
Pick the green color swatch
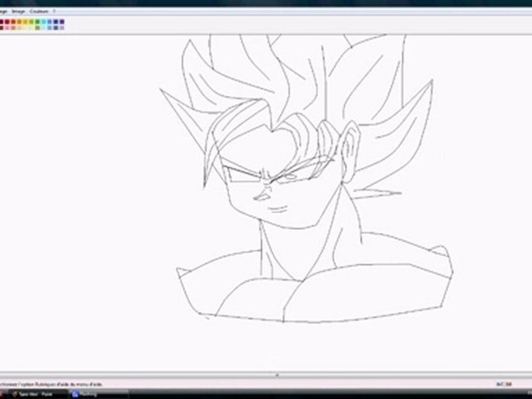(x=37, y=22)
